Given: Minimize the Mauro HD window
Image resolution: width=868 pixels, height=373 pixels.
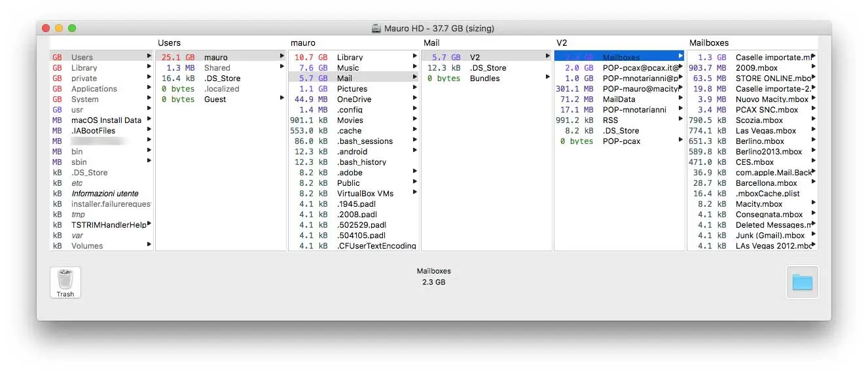Looking at the screenshot, I should click(59, 28).
